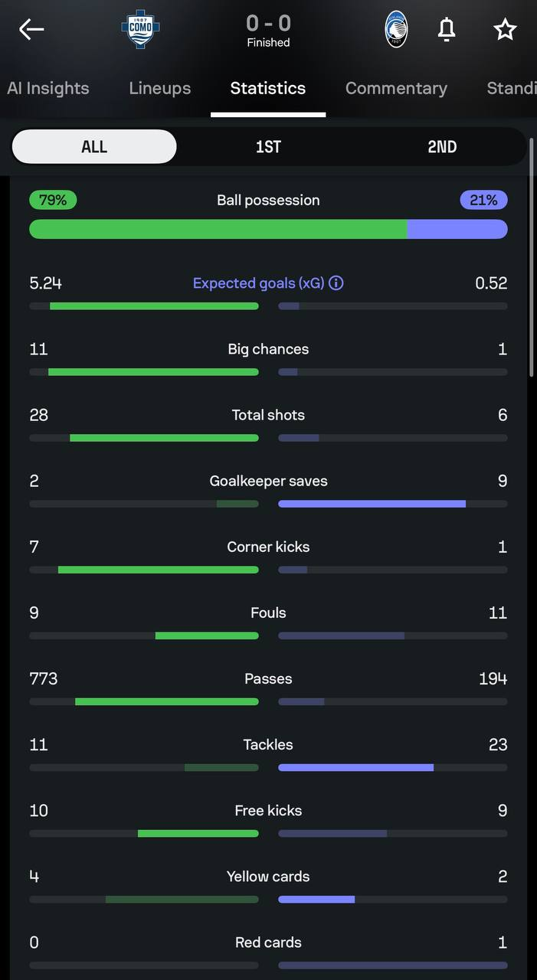537x980 pixels.
Task: Select the Statistics tab
Action: point(268,88)
